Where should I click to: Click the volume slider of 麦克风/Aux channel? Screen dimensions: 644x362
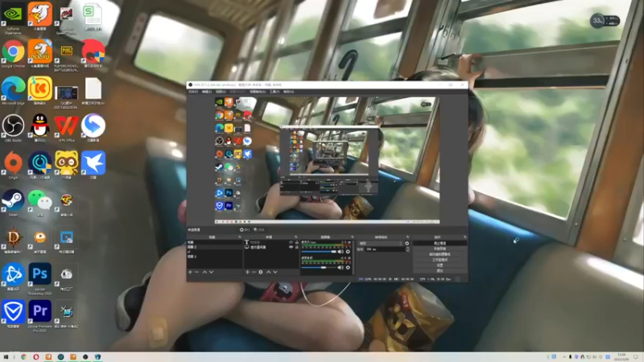pos(319,252)
